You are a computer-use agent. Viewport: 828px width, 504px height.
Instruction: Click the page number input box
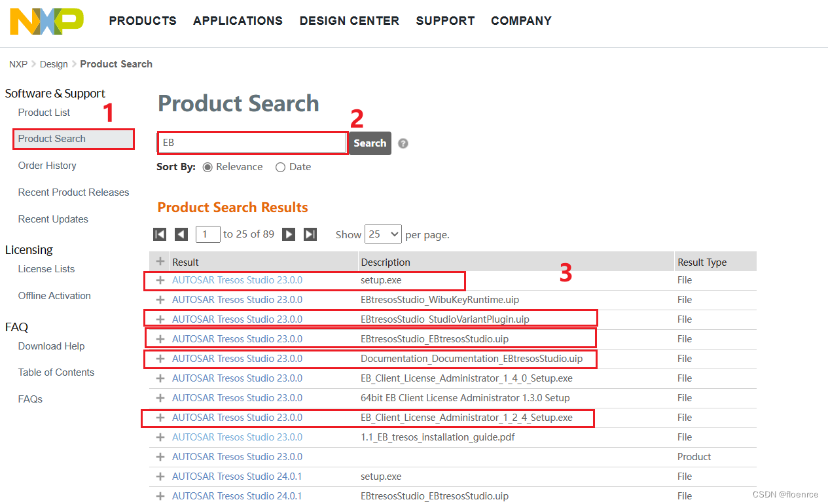[208, 234]
